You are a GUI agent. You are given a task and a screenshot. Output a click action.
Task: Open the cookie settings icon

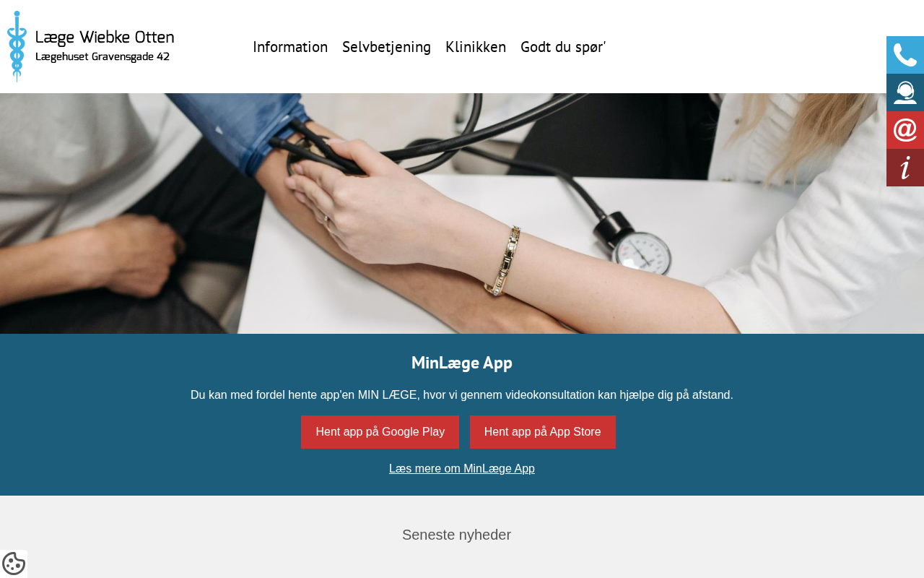(x=14, y=564)
